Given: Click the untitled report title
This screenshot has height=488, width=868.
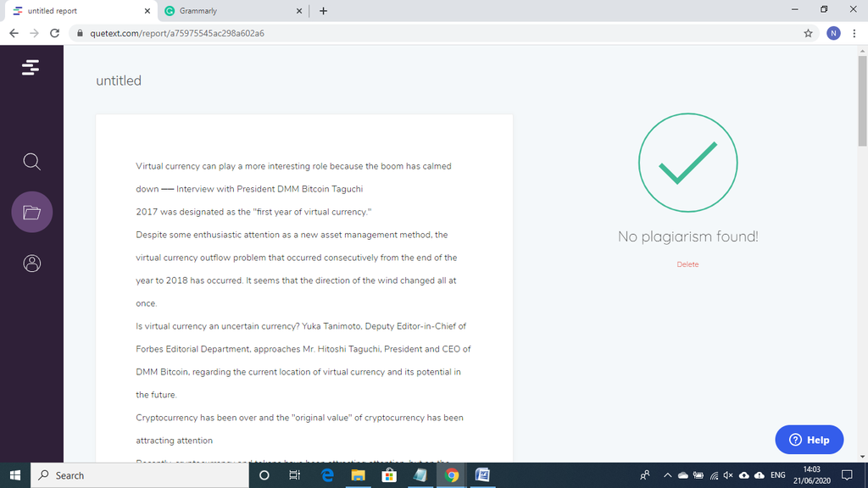Looking at the screenshot, I should 119,80.
